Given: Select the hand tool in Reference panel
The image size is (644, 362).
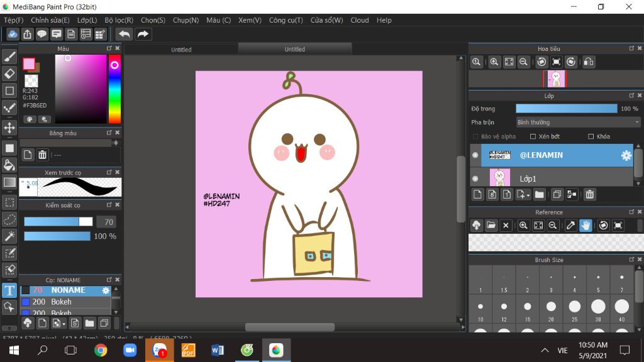Looking at the screenshot, I should (586, 226).
